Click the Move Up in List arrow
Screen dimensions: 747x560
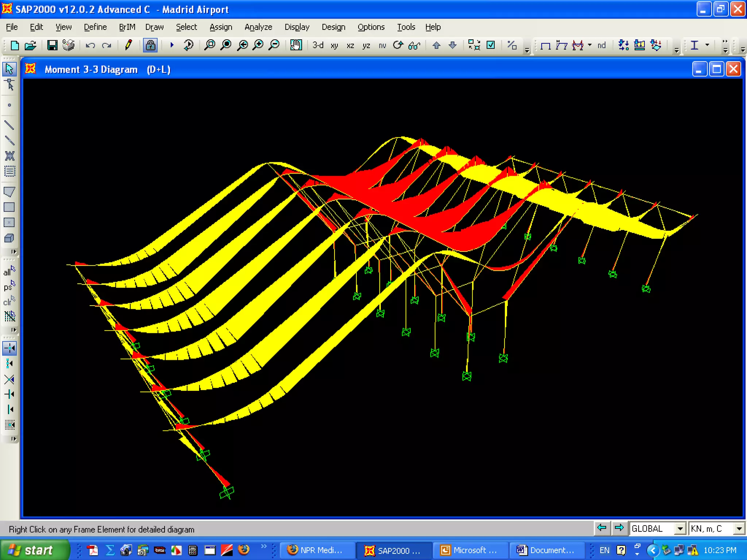436,45
